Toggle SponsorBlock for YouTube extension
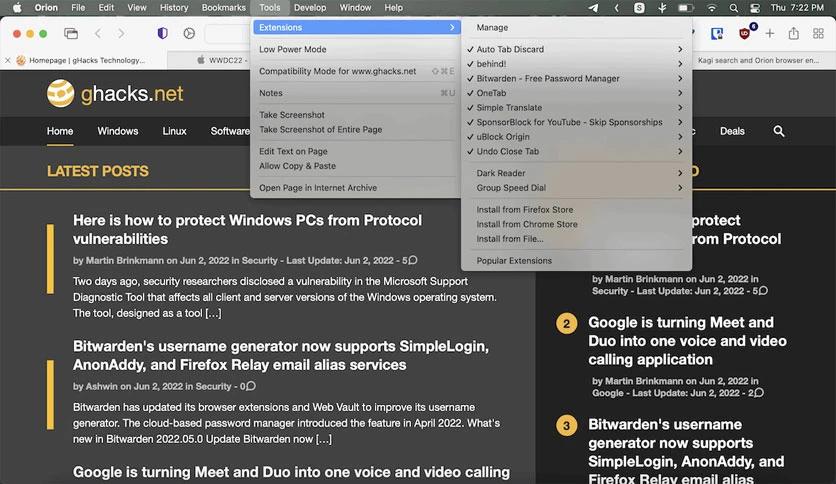The image size is (836, 484). (x=575, y=122)
